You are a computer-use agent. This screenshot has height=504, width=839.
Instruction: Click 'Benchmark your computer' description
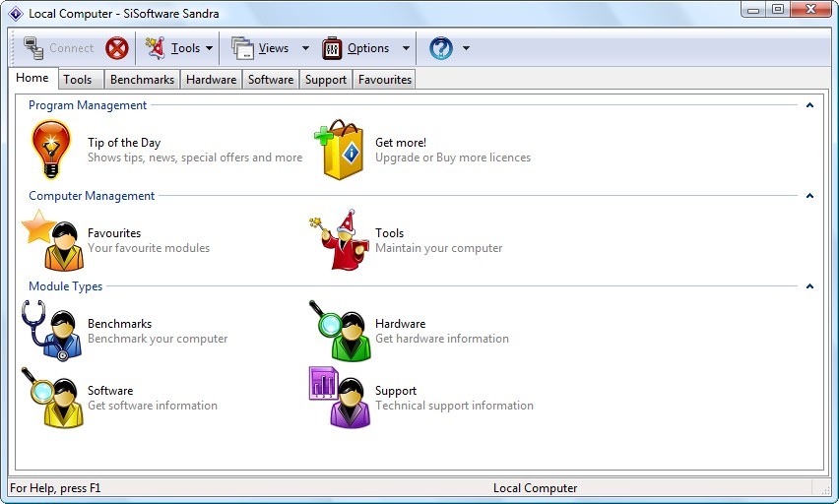point(158,339)
